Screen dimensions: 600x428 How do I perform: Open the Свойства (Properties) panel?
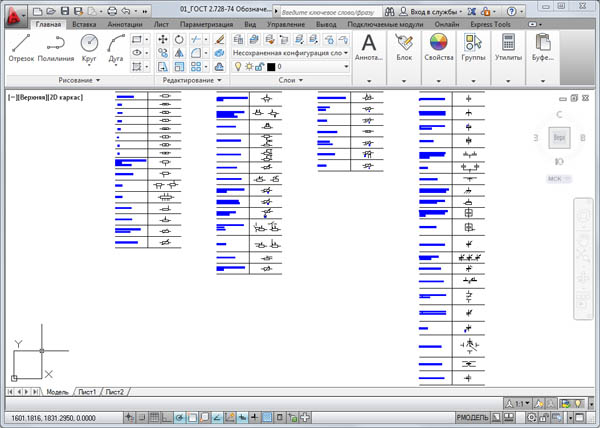(439, 48)
